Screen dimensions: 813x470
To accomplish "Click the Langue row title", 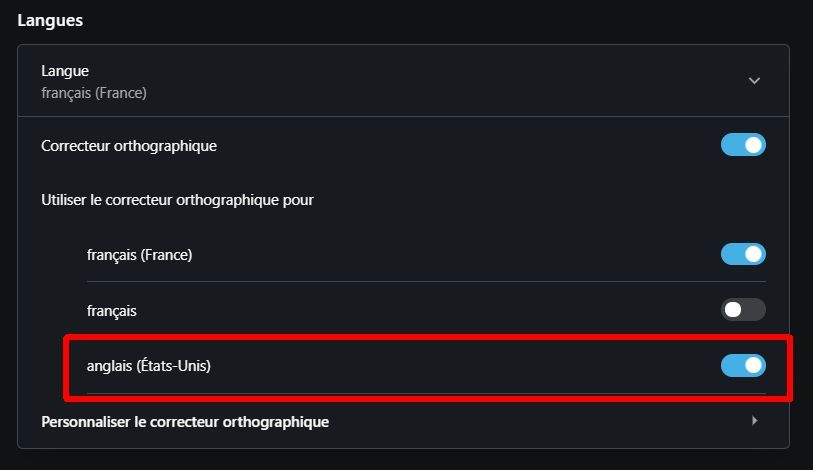I will point(65,71).
